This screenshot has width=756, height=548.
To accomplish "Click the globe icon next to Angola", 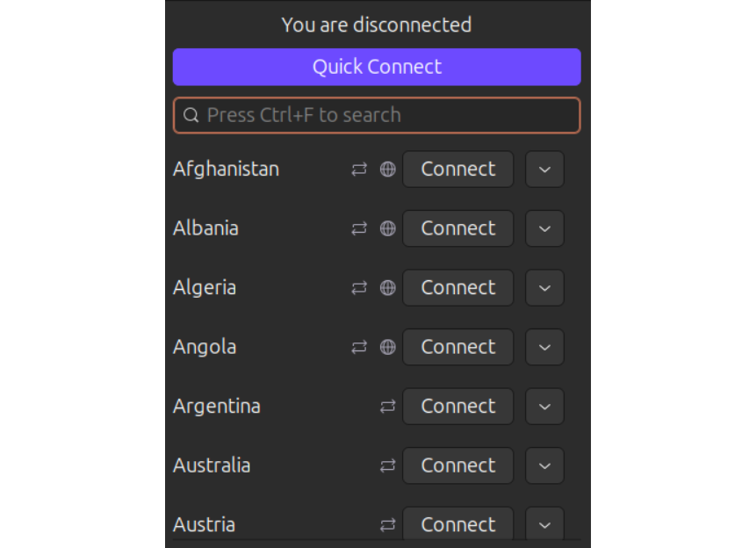I will click(387, 347).
